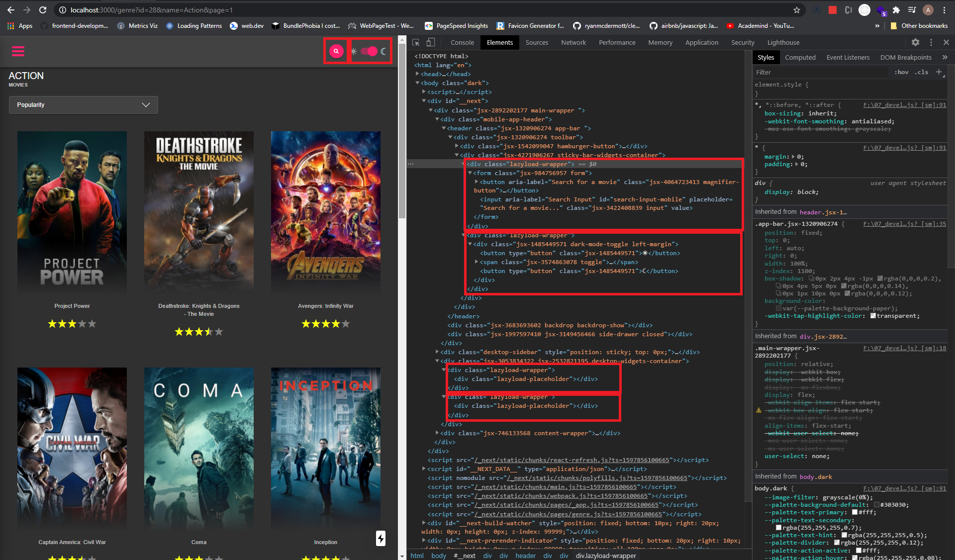Expand the margin shorthand triangle
Viewport: 955px width, 560px height.
(793, 157)
